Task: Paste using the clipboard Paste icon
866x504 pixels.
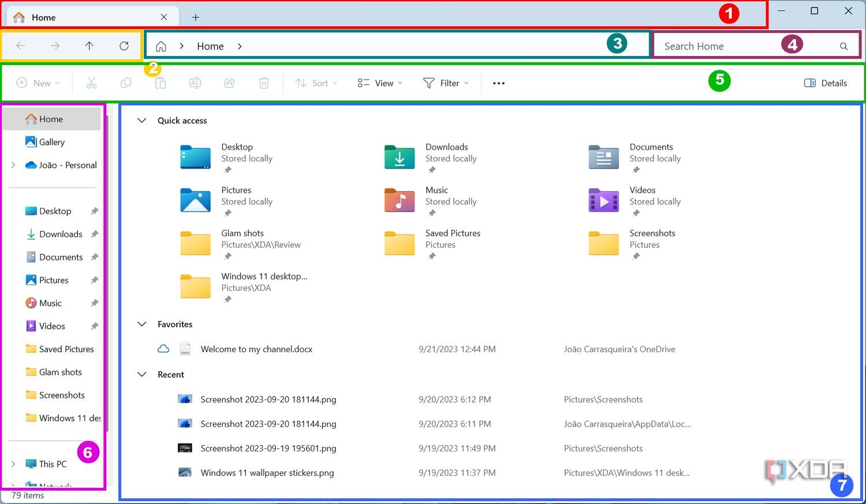Action: [160, 83]
